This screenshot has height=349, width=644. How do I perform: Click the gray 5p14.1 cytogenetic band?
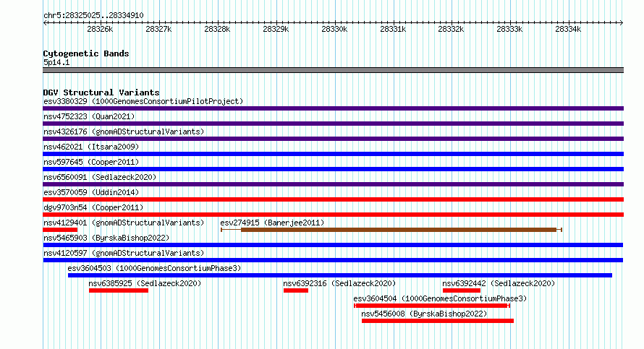pyautogui.click(x=333, y=70)
